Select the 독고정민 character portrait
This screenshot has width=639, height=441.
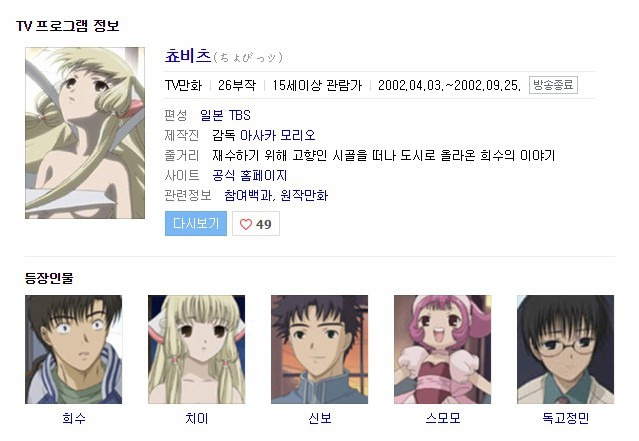[x=566, y=349]
